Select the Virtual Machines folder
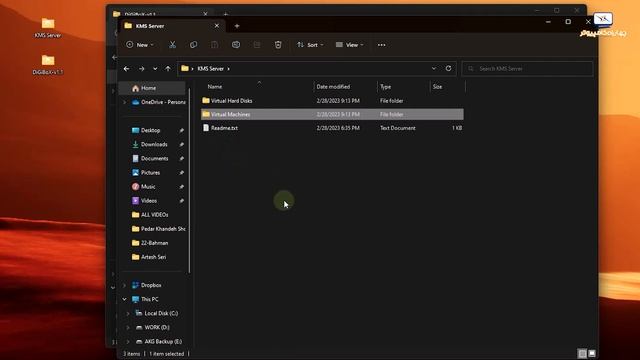 (332, 114)
